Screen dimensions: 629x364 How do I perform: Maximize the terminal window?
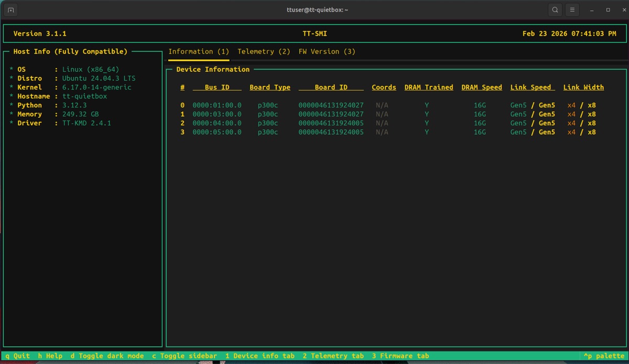(608, 10)
